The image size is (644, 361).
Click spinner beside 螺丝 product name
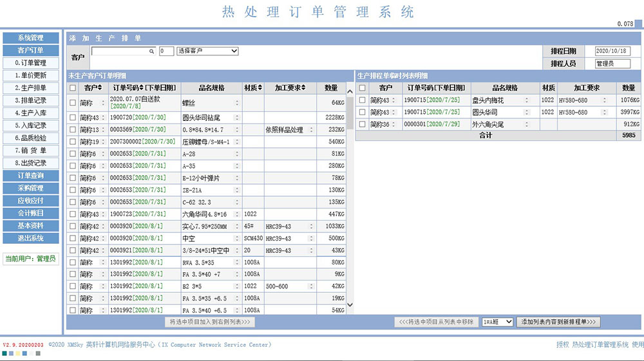point(237,102)
